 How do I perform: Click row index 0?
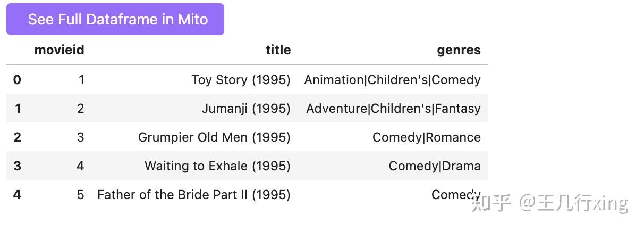point(17,80)
